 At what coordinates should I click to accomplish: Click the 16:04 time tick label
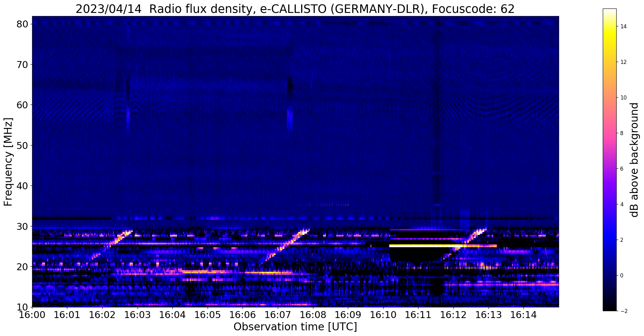[172, 315]
